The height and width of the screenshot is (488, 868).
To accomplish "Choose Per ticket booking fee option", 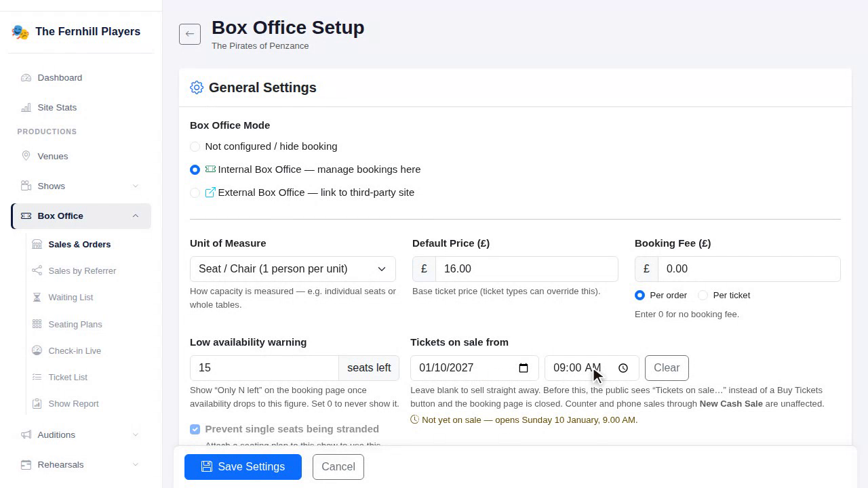I will 703,296.
